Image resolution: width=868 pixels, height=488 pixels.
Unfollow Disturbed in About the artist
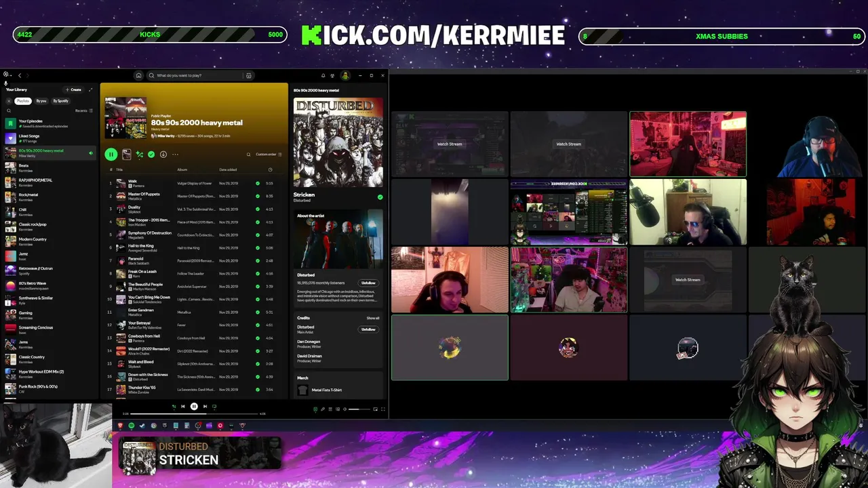tap(368, 283)
